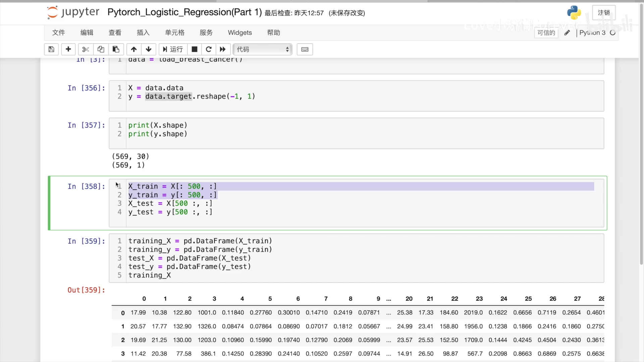Open the cell type dropdown 代码
Viewport: 644px width, 362px height.
(x=262, y=49)
